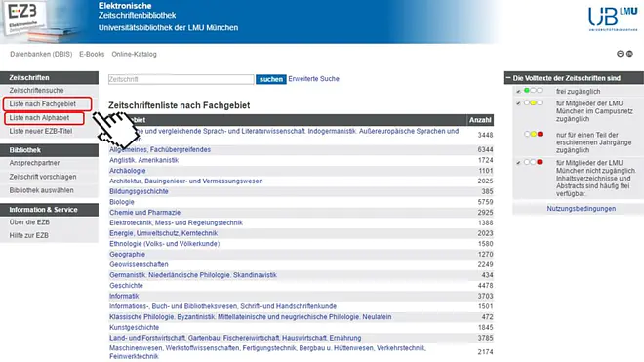Open 'Elektrotechnik, Mess- und Regelungstechnik'
This screenshot has height=362, width=644.
176,223
